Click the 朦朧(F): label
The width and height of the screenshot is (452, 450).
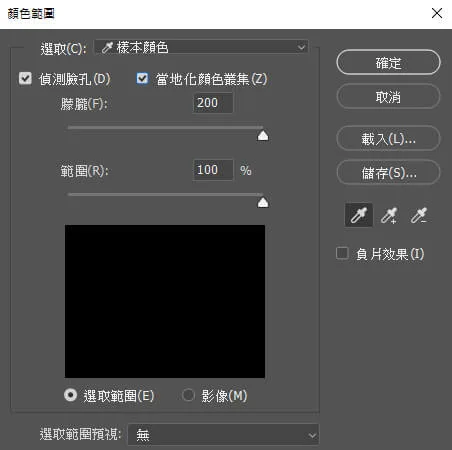[84, 104]
